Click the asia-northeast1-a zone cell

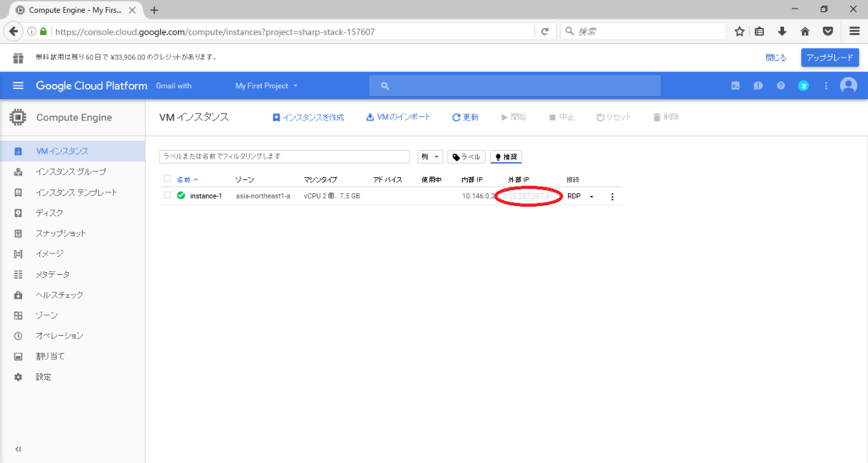tap(263, 196)
